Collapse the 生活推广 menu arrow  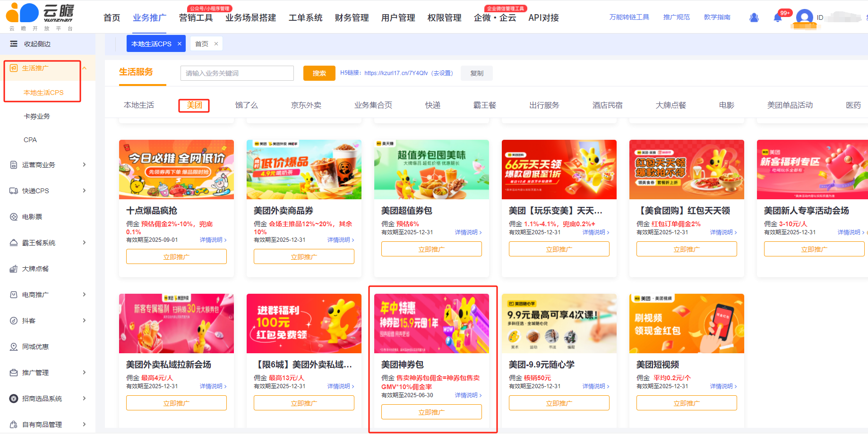(x=85, y=68)
